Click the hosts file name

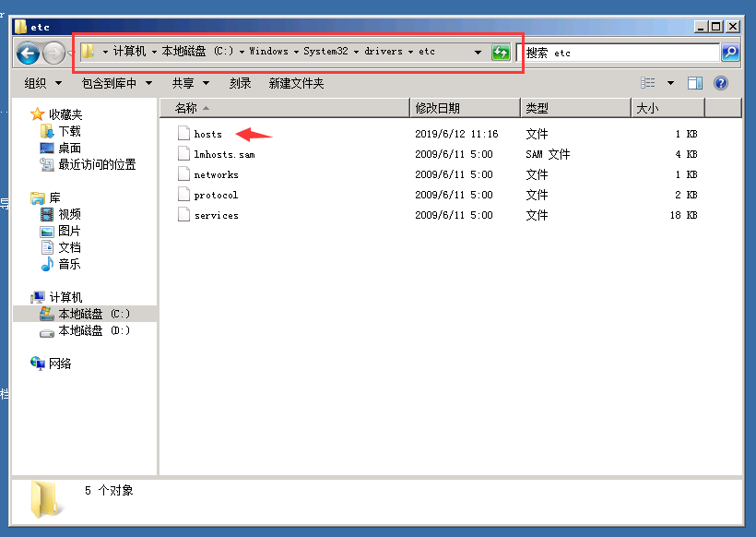pos(207,134)
